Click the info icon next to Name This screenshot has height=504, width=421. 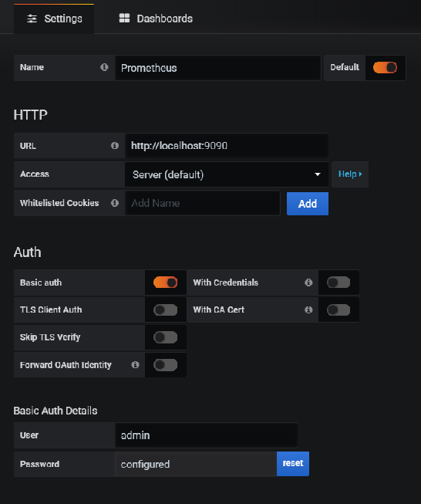(x=104, y=67)
